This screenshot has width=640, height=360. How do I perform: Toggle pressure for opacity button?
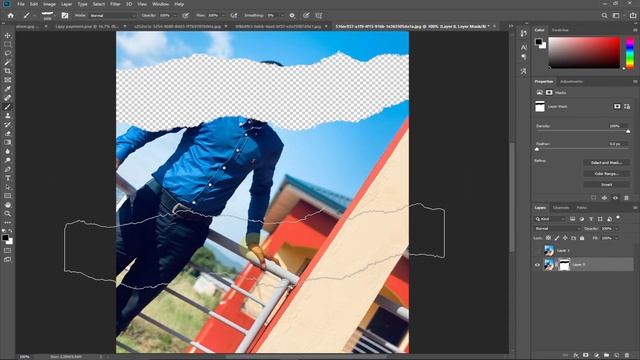[x=186, y=16]
